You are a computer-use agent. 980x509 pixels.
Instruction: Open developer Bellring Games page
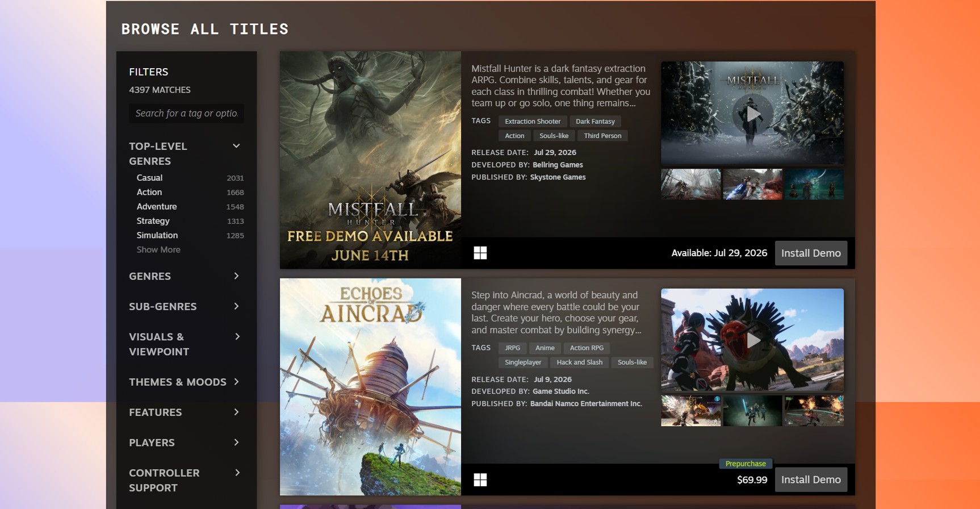point(558,165)
